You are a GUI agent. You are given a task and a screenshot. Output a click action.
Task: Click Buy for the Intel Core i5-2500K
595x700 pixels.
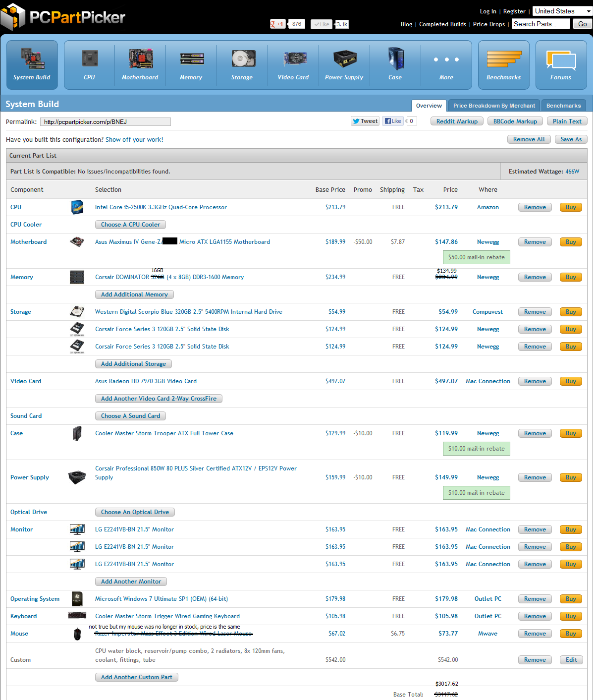(x=571, y=207)
